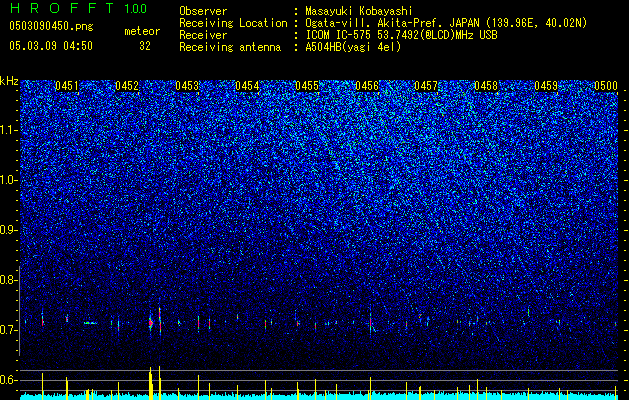Select the file name 0503090450.png
Viewport: 629px width, 400px height.
[x=51, y=26]
